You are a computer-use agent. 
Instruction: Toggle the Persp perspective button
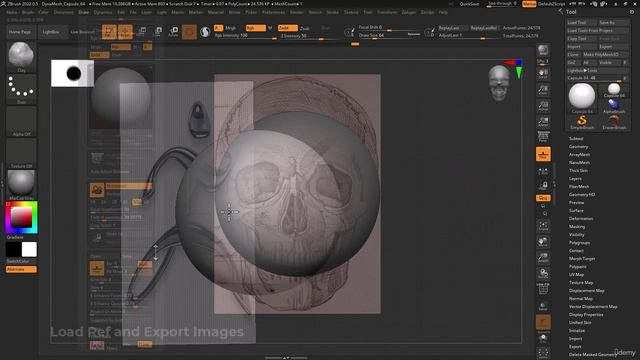(543, 138)
